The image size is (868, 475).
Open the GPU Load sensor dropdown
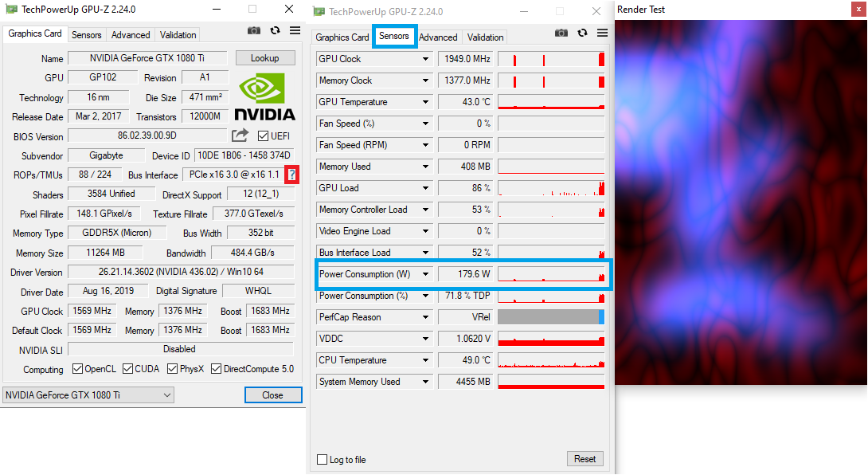425,188
